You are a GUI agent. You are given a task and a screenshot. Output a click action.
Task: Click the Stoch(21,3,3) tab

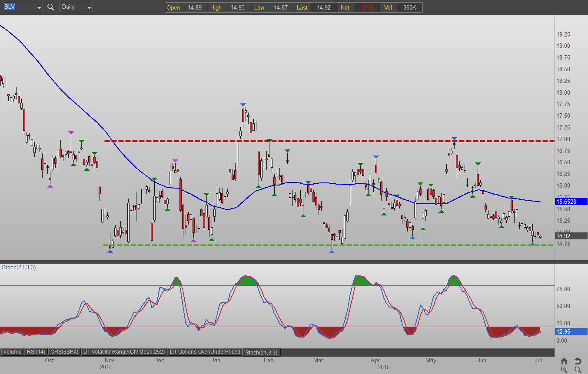tap(262, 352)
